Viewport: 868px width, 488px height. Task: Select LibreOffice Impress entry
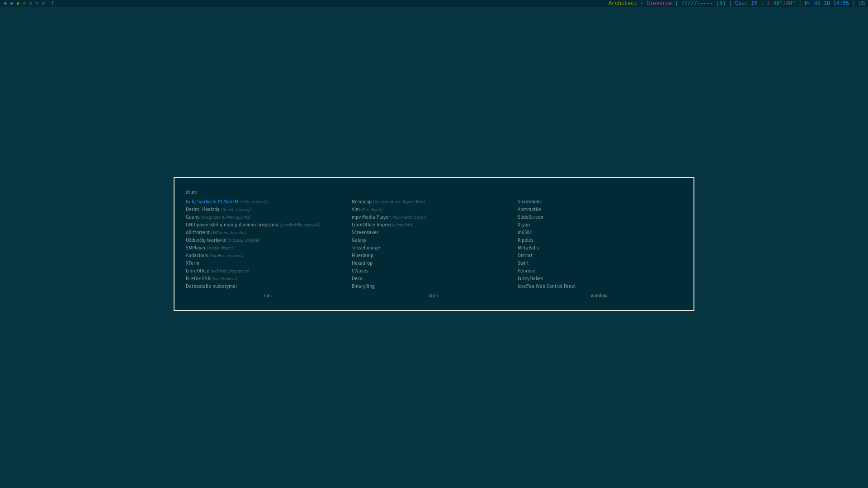[373, 225]
